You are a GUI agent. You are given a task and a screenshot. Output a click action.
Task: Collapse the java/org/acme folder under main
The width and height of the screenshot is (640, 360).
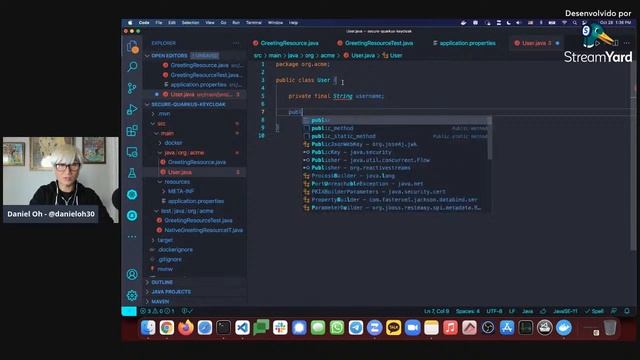tap(184, 153)
